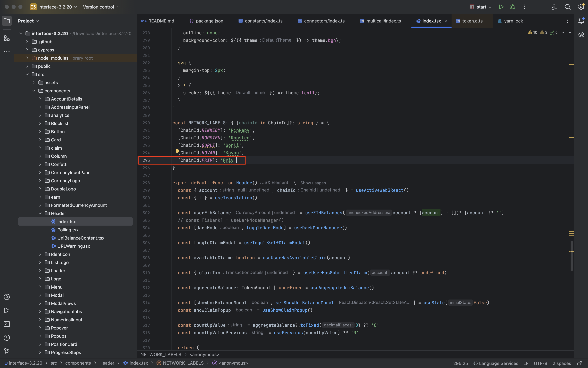Open Version control dropdown
The height and width of the screenshot is (368, 588).
(x=101, y=7)
